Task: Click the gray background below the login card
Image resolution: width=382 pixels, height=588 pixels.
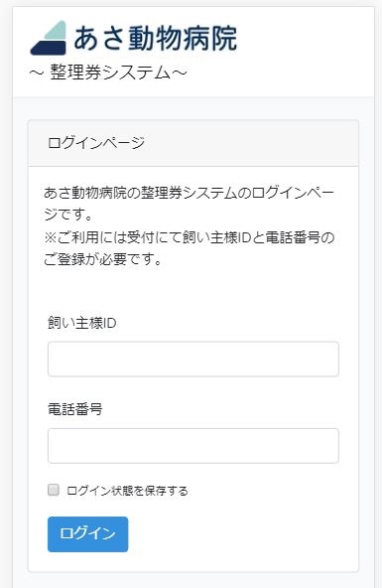Action: click(x=193, y=580)
